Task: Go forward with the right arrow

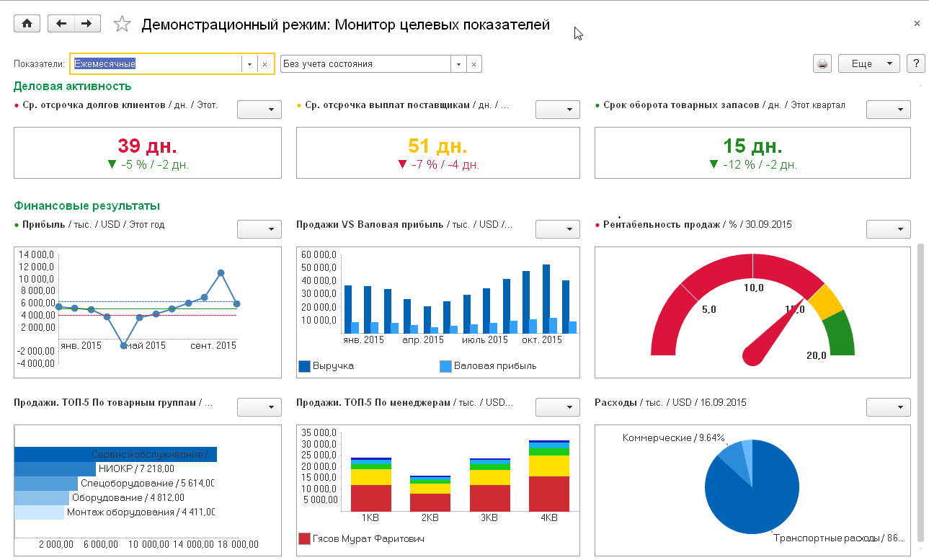Action: click(86, 24)
